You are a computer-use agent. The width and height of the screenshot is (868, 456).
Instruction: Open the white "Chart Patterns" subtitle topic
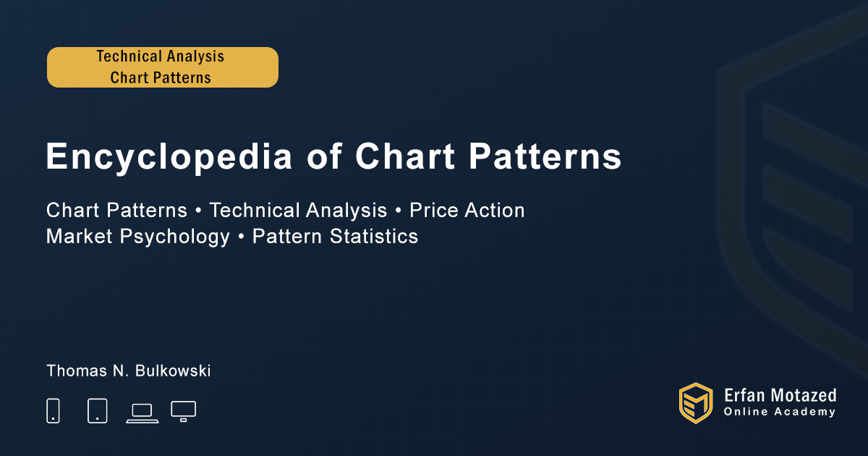[x=116, y=211]
